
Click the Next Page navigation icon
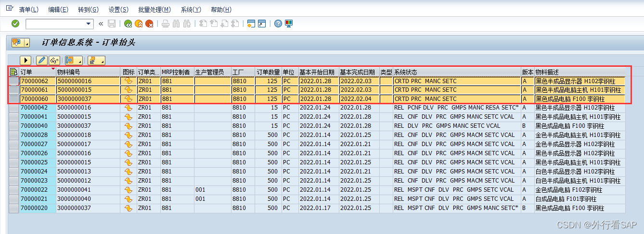coord(224,24)
